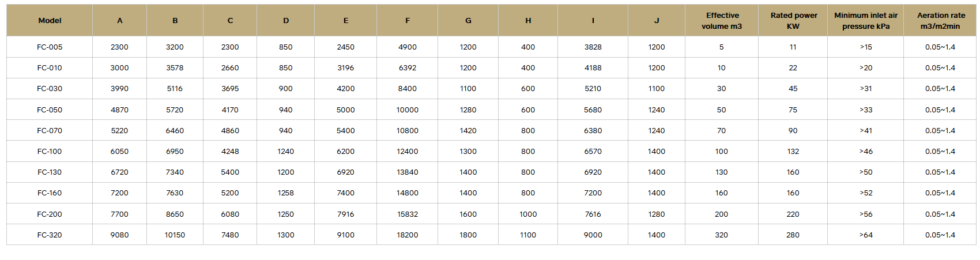
Task: Click the FC-160 row label
Action: [x=50, y=193]
